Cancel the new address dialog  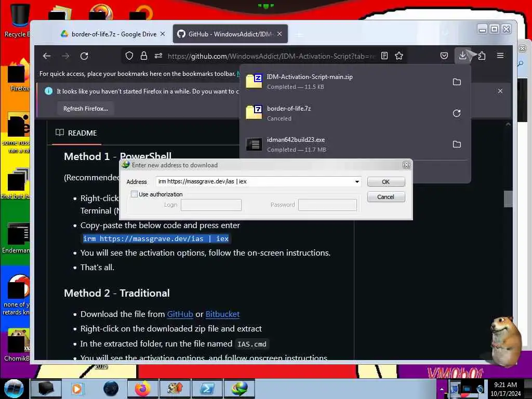(x=386, y=197)
